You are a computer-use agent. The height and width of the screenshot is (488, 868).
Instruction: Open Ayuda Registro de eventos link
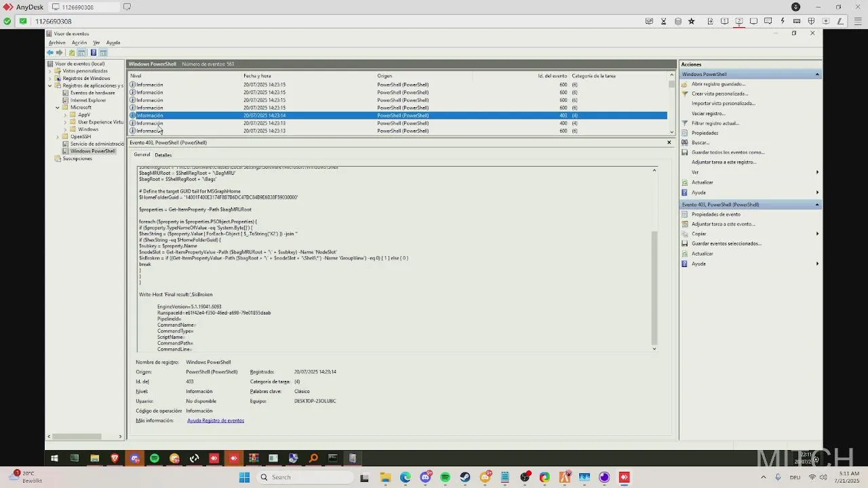216,421
